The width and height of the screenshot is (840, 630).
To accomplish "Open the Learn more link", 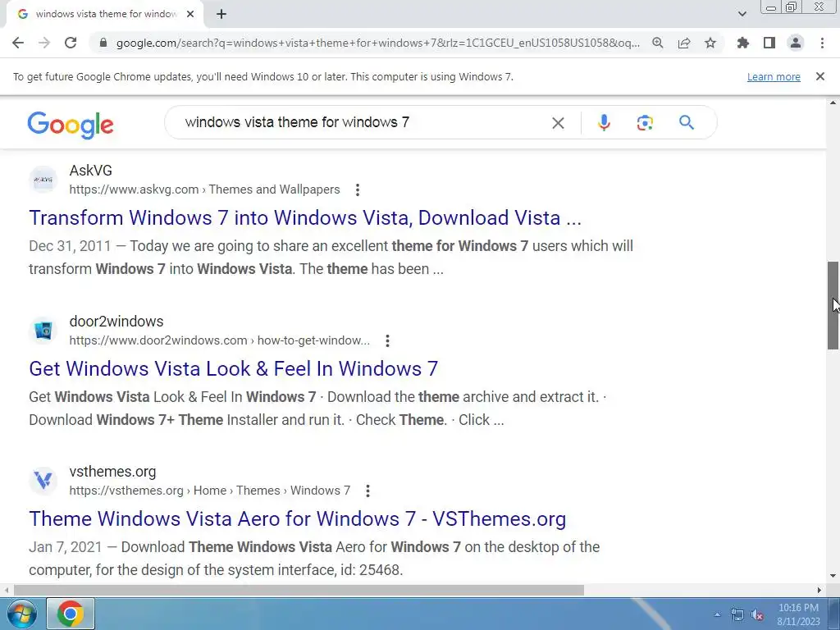I will coord(774,76).
